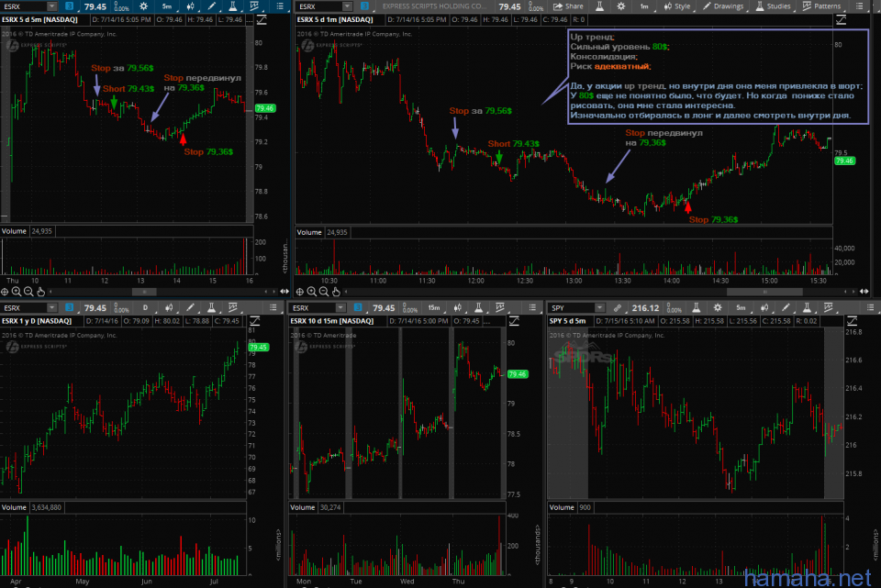Screen dimensions: 881x588
Task: Open ESRX symbol dropdown in daily chart
Action: [51, 307]
